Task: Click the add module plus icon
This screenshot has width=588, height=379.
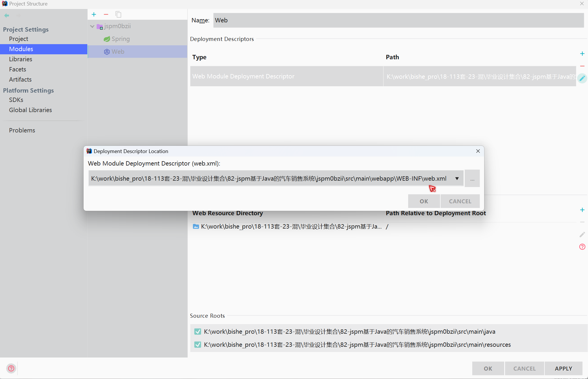Action: [94, 15]
